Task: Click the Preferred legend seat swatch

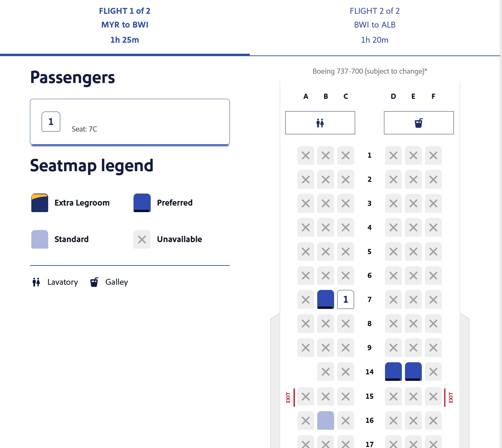Action: pos(142,203)
